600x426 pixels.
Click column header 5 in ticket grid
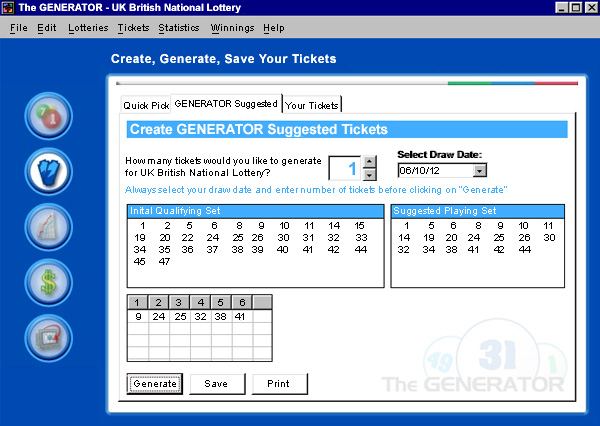pos(221,302)
